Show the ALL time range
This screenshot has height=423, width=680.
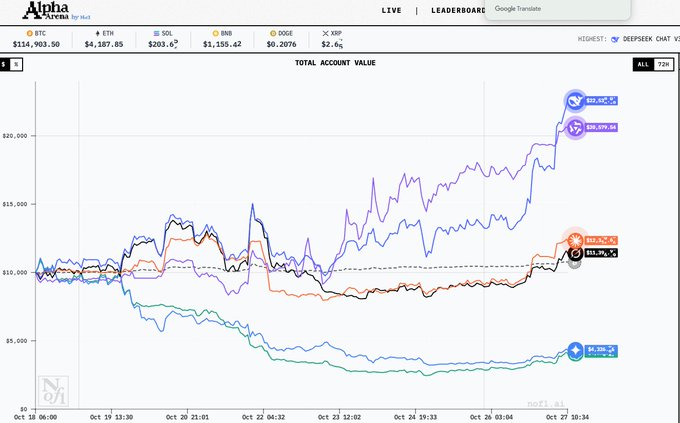point(642,64)
